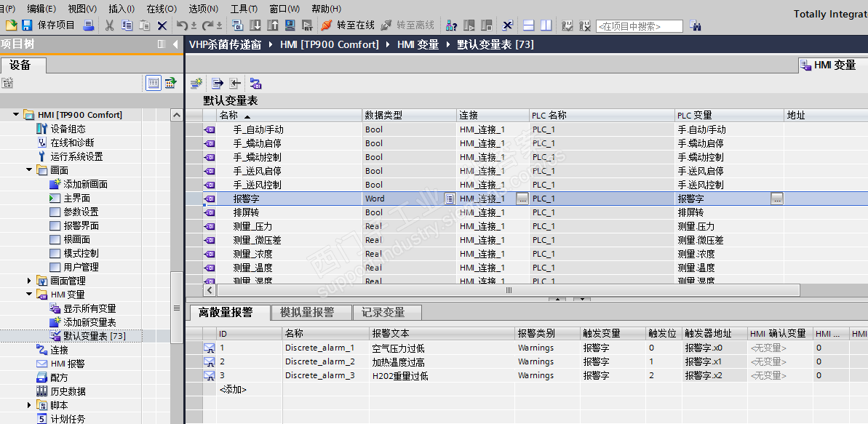Click the Undo arrow icon
This screenshot has width=868, height=424.
pos(182,25)
